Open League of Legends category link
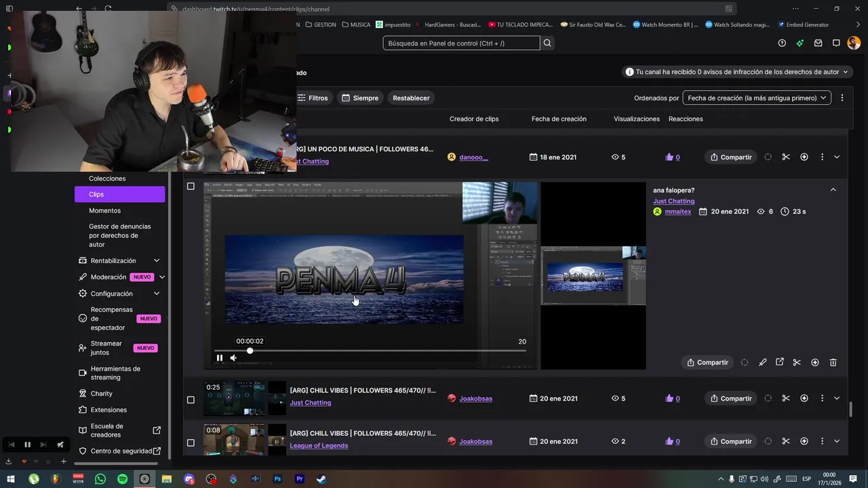The width and height of the screenshot is (868, 488). (319, 445)
